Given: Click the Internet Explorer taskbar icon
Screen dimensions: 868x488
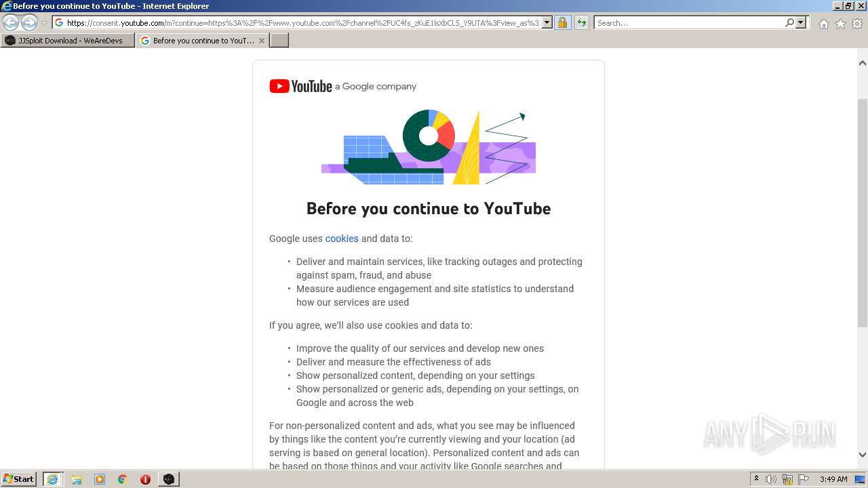Looking at the screenshot, I should 52,479.
